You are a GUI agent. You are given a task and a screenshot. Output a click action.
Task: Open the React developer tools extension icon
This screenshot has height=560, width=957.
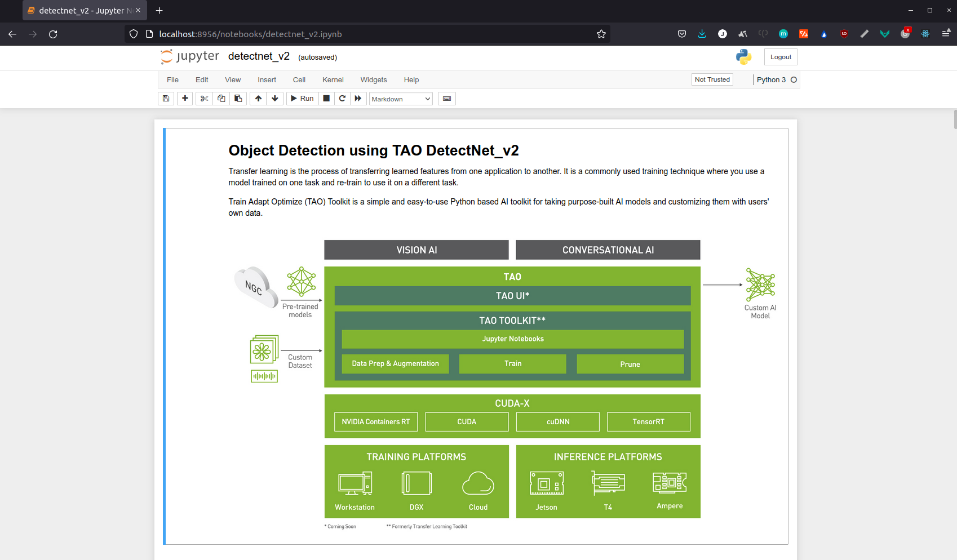(925, 34)
